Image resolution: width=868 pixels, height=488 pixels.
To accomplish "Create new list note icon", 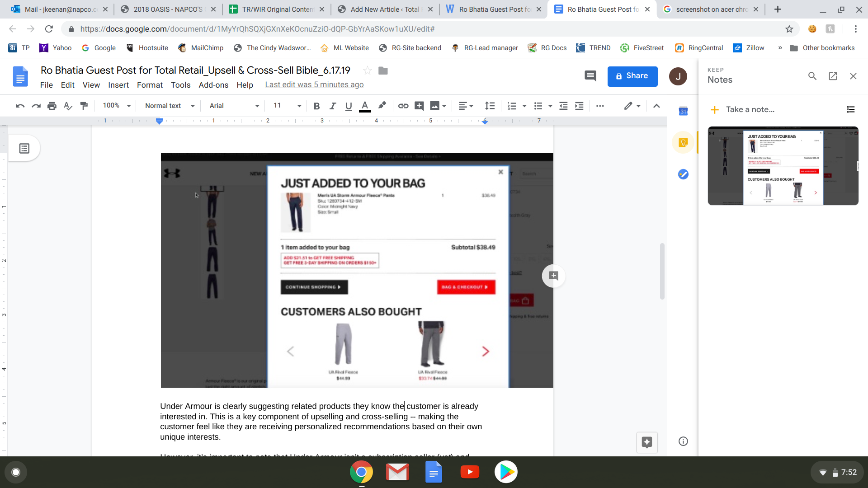I will (x=851, y=109).
